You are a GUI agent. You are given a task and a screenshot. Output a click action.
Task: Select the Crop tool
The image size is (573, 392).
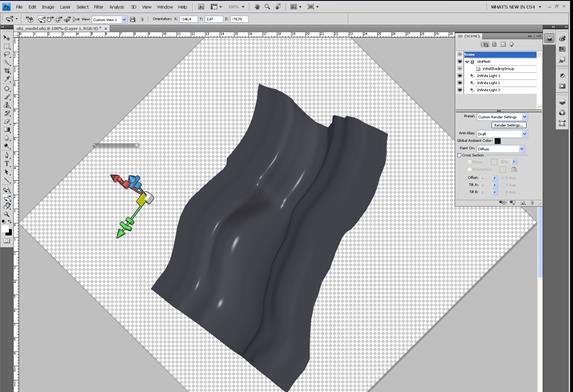7,71
